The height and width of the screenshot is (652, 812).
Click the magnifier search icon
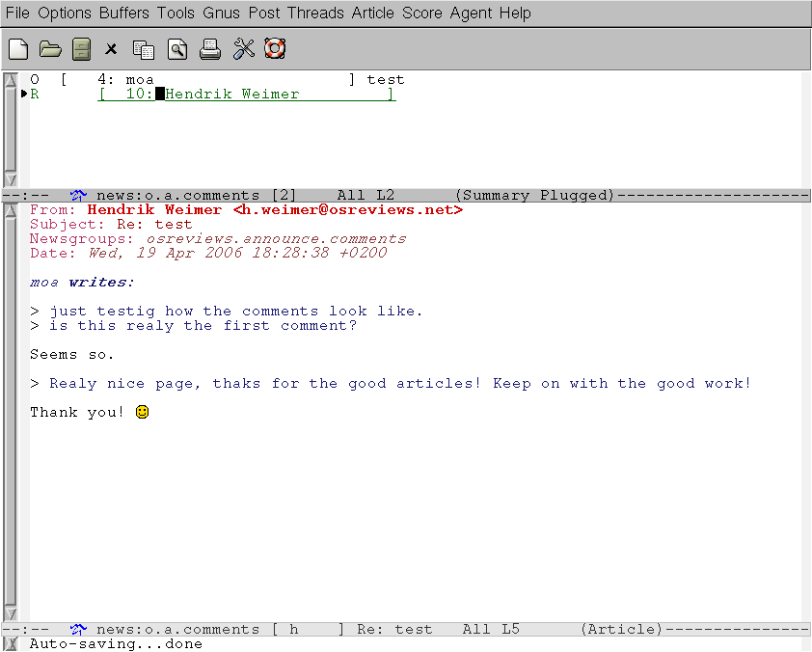pyautogui.click(x=176, y=48)
